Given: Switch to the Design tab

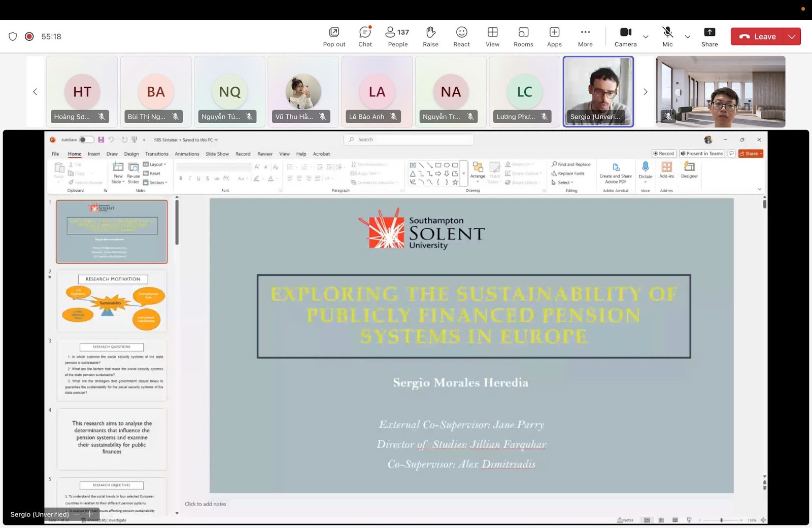Looking at the screenshot, I should [x=131, y=154].
